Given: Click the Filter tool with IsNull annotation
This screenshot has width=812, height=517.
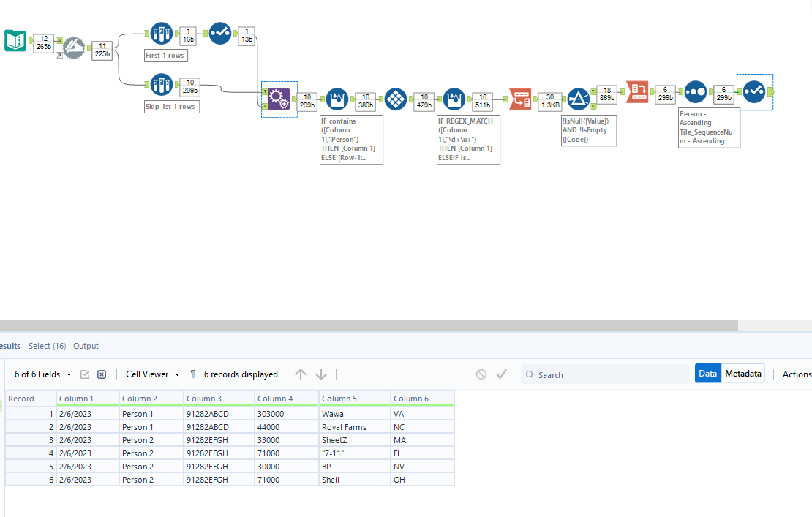Looking at the screenshot, I should [x=578, y=99].
